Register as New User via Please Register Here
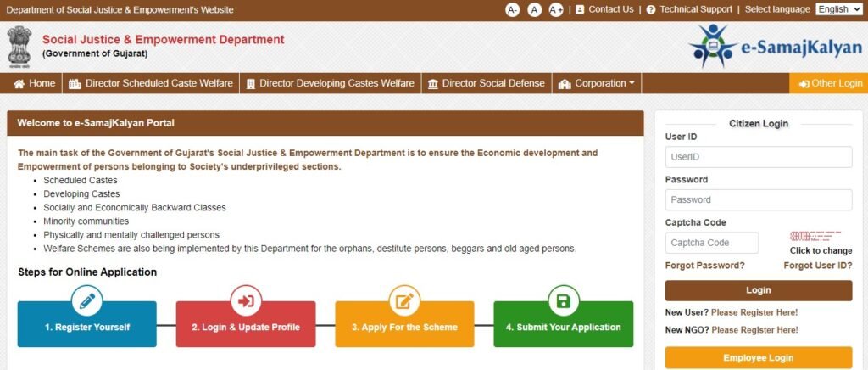868x370 pixels. click(x=754, y=312)
